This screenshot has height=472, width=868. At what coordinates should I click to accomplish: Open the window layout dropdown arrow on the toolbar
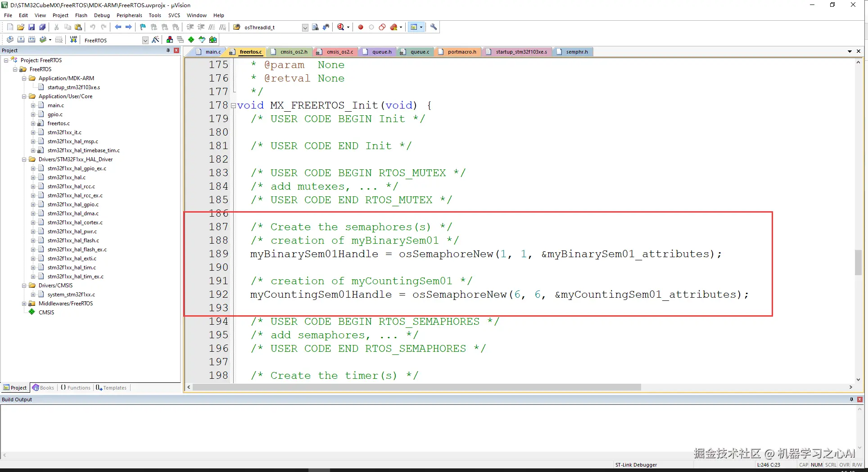coord(421,27)
